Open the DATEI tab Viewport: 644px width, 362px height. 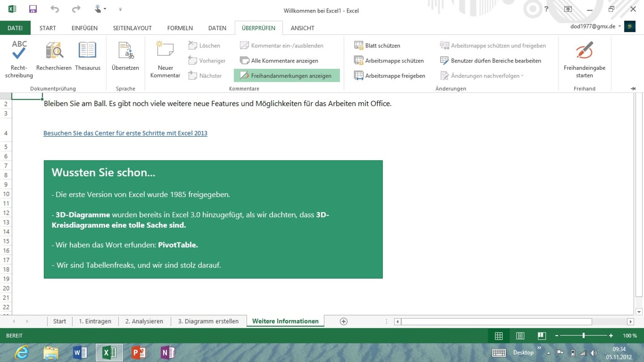[x=15, y=28]
